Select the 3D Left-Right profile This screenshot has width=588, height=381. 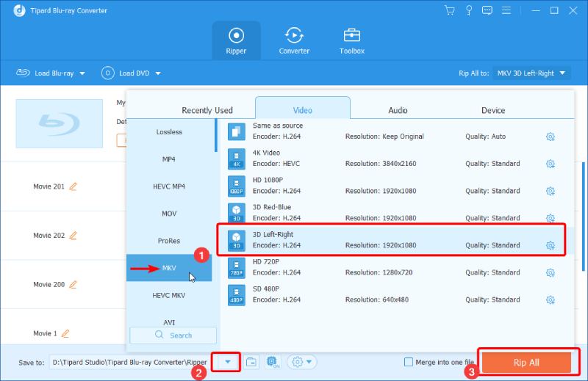click(x=396, y=240)
